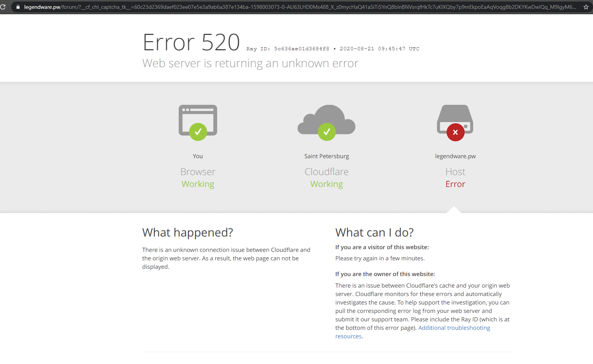This screenshot has height=364, width=593.
Task: Click 'Working' status under Browser
Action: (x=198, y=184)
